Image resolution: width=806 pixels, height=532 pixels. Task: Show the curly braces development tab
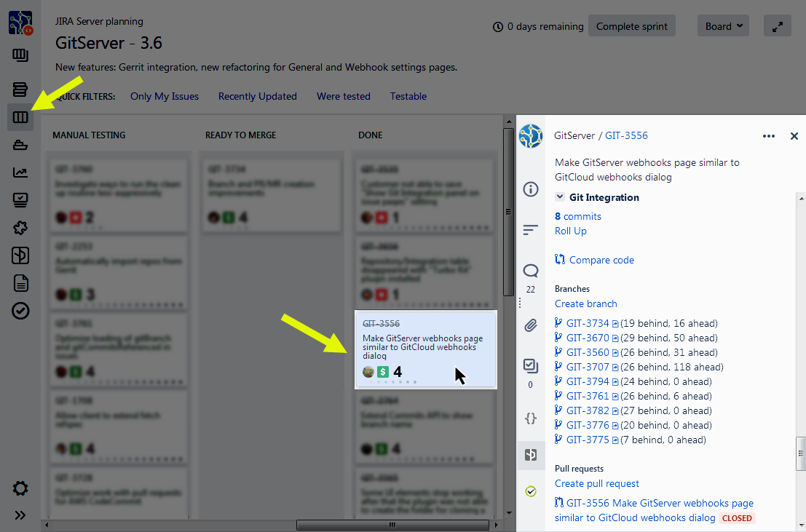(531, 418)
